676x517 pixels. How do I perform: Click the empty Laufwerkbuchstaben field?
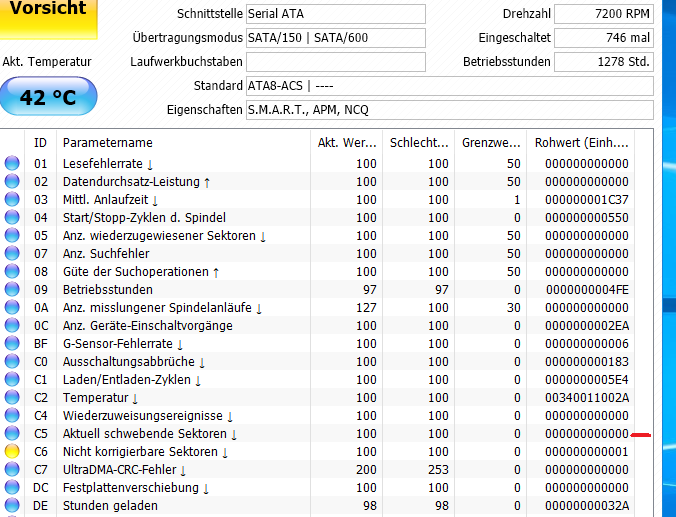pos(335,62)
